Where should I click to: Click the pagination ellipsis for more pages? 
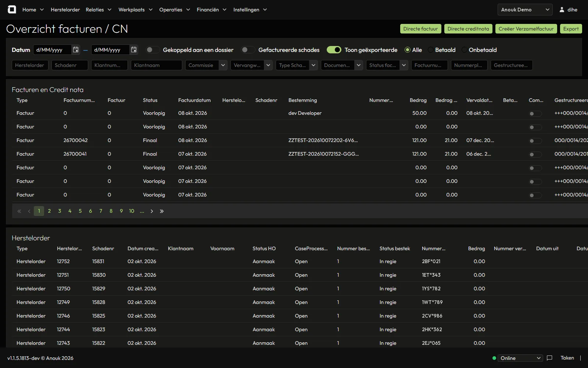142,211
